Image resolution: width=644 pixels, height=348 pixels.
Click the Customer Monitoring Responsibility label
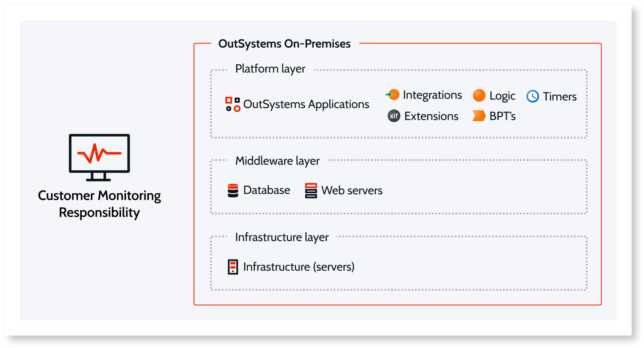[x=99, y=204]
